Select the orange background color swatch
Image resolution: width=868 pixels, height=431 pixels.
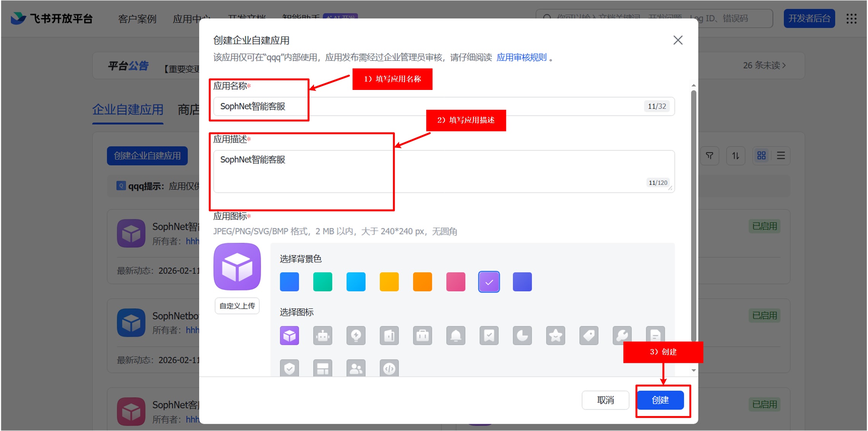click(x=422, y=282)
